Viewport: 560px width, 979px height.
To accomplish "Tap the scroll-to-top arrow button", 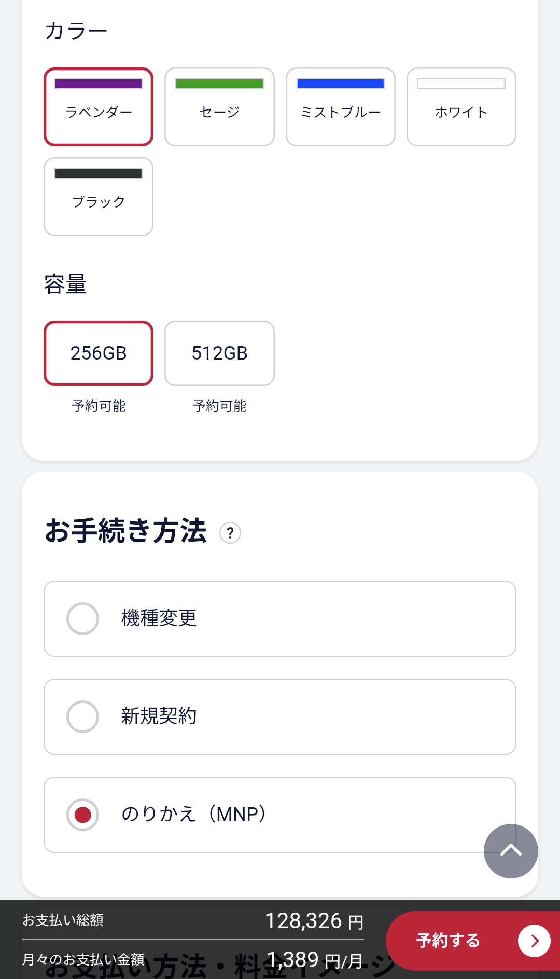I will tap(511, 851).
